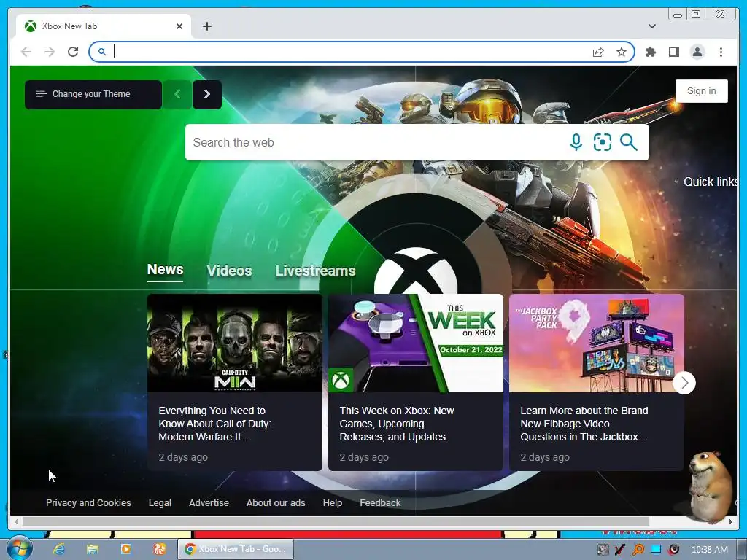Open the media player taskbar icon
The width and height of the screenshot is (747, 560).
coord(125,549)
